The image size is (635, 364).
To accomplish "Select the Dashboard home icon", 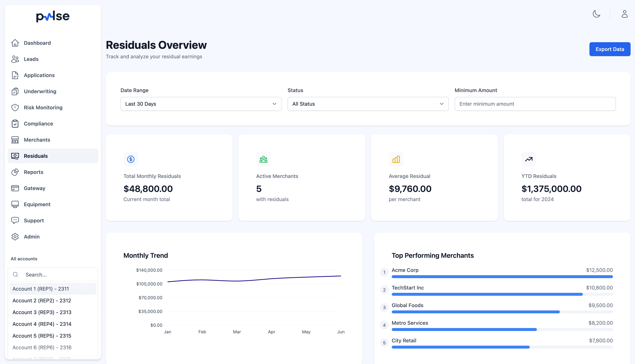I will click(15, 43).
